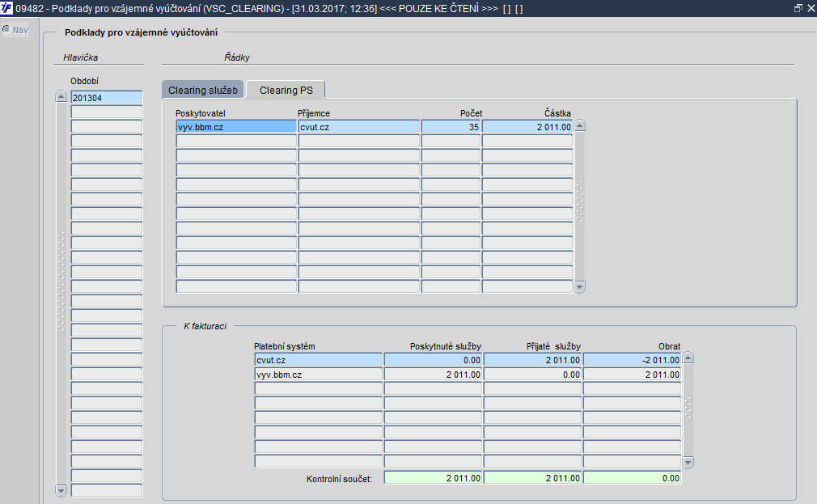Switch to the Clearing PS tab
817x504 pixels.
tap(286, 90)
